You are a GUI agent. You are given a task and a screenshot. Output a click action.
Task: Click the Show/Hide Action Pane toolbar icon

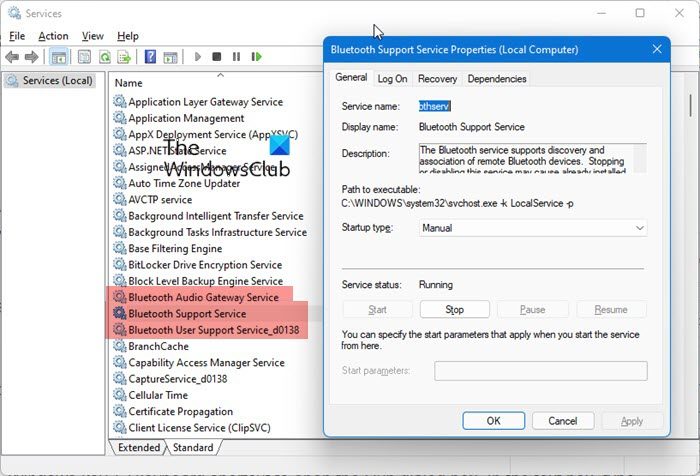(170, 57)
